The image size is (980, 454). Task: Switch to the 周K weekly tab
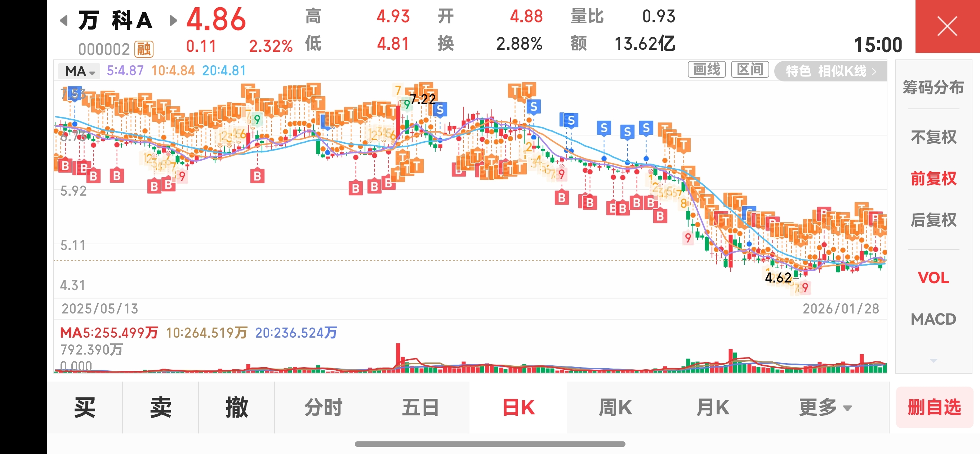[615, 408]
